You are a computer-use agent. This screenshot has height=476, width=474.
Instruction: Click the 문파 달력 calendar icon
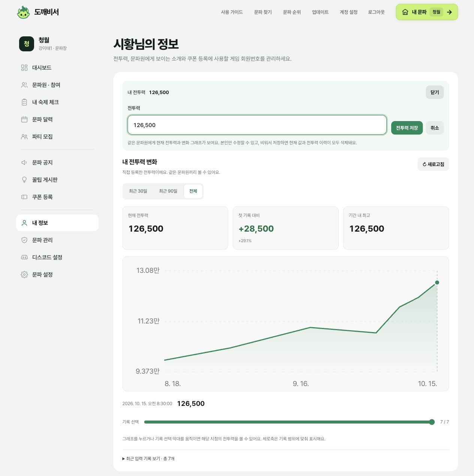pyautogui.click(x=24, y=119)
